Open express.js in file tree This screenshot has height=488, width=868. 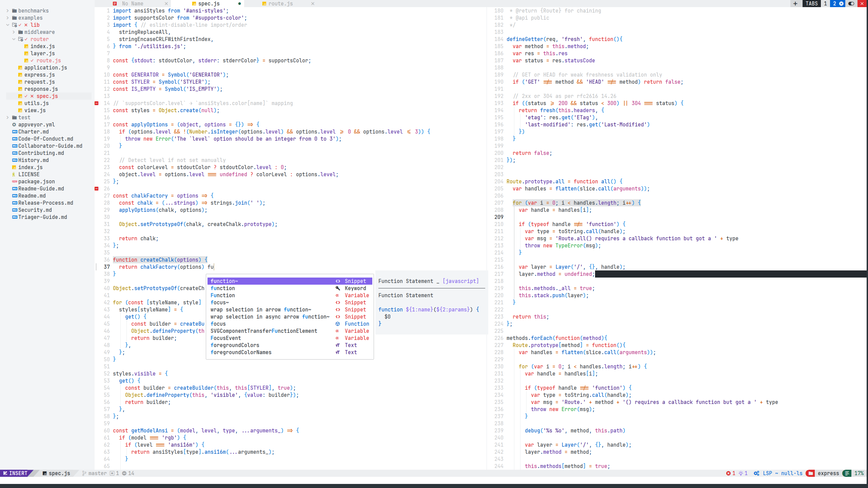point(39,75)
